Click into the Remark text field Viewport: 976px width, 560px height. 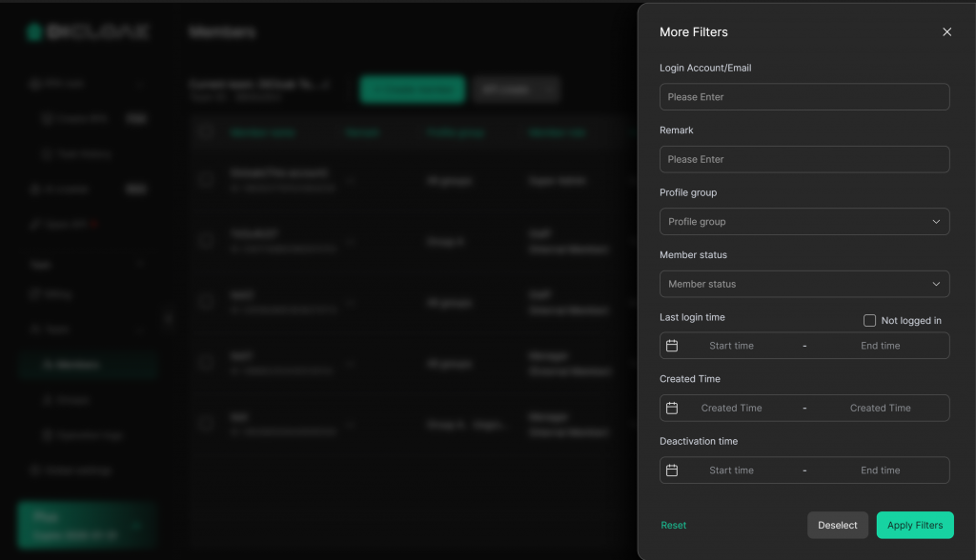(x=803, y=159)
